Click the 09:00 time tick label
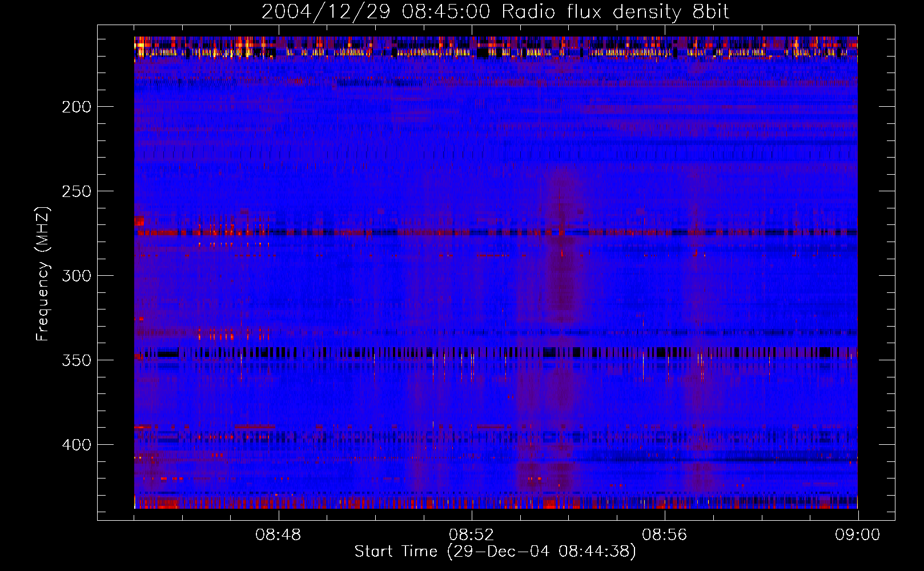 pos(858,535)
